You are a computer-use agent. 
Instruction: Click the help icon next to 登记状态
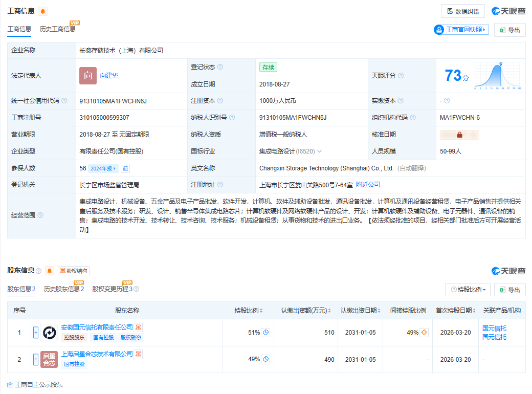(x=220, y=67)
